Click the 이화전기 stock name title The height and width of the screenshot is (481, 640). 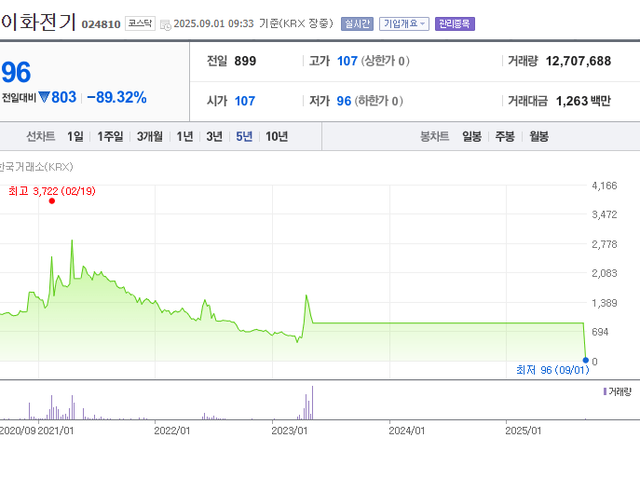point(37,22)
